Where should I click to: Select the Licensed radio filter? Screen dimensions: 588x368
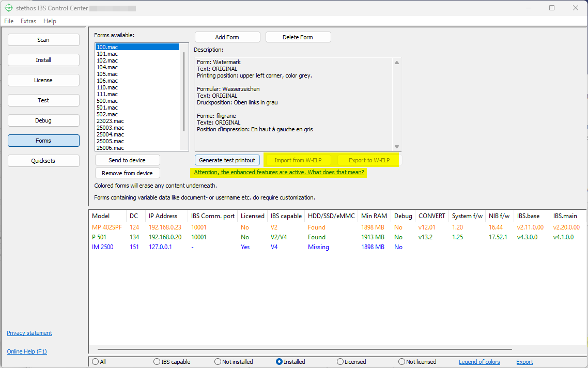coord(341,362)
